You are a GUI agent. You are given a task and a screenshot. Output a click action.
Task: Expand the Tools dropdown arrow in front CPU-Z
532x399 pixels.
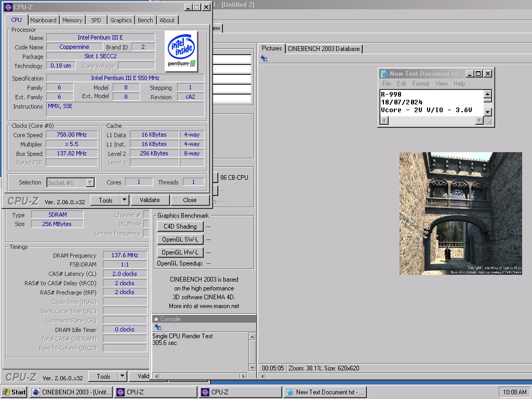tap(125, 200)
